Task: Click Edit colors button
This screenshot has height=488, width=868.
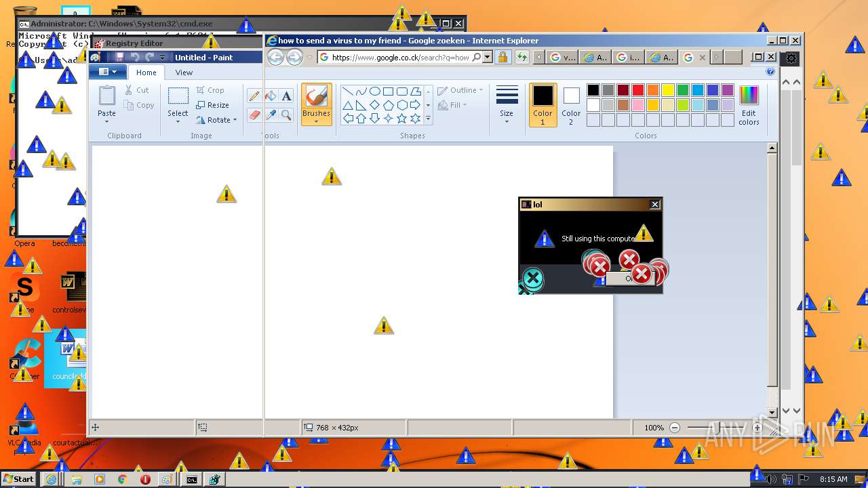Action: click(x=749, y=105)
